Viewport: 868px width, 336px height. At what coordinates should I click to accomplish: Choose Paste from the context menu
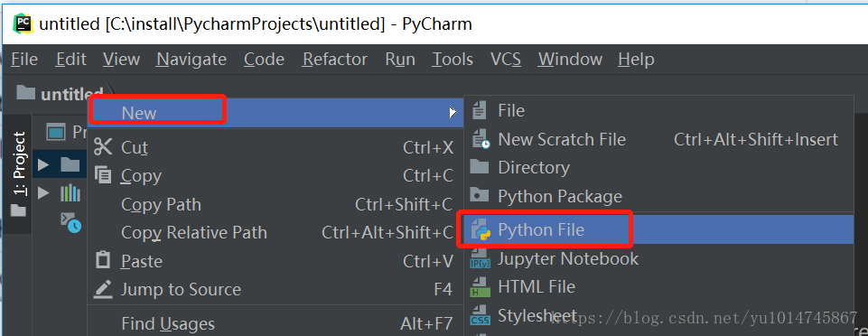275,261
